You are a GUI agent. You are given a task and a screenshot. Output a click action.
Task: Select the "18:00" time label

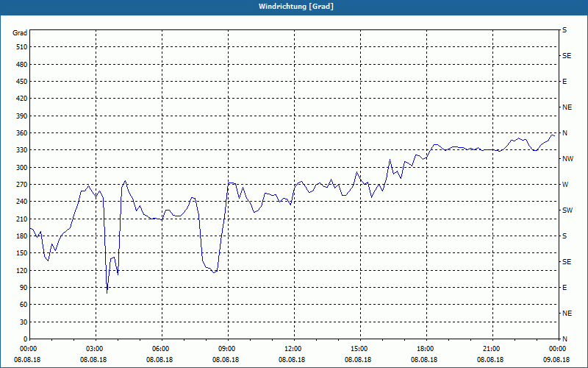424,349
